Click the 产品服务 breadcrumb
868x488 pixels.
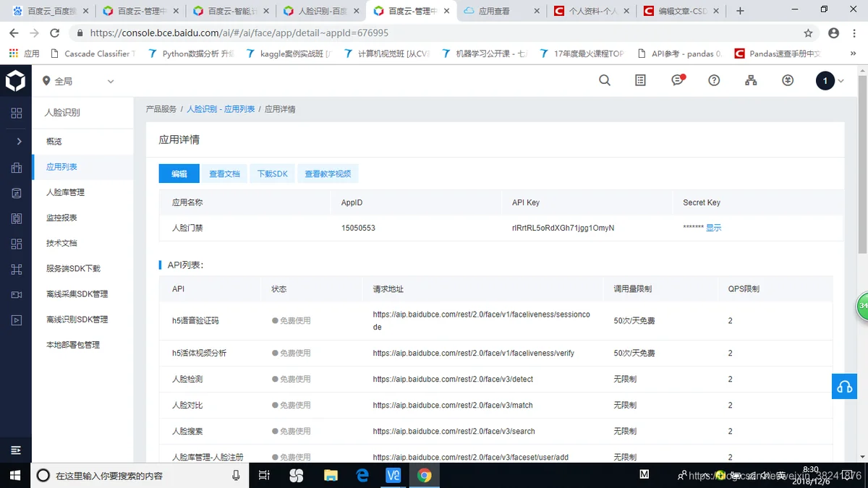pyautogui.click(x=161, y=109)
